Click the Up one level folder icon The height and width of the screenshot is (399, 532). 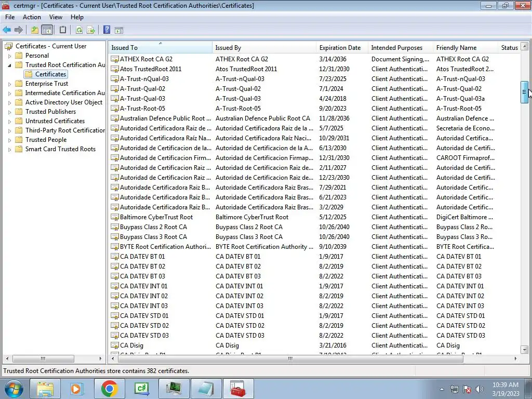pos(35,30)
